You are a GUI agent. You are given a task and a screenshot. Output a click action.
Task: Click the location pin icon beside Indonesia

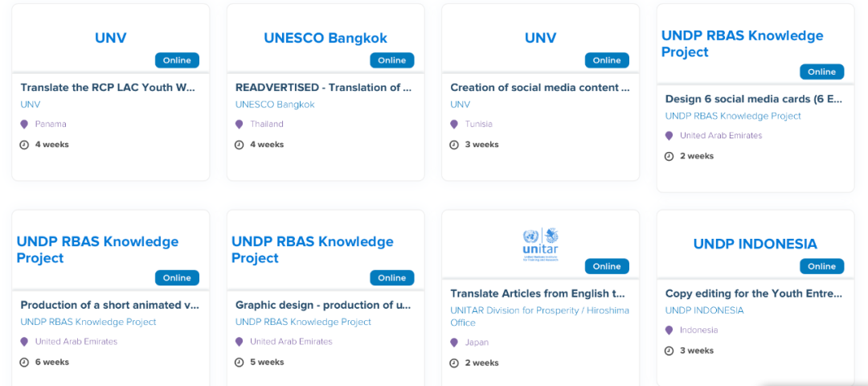click(x=669, y=331)
